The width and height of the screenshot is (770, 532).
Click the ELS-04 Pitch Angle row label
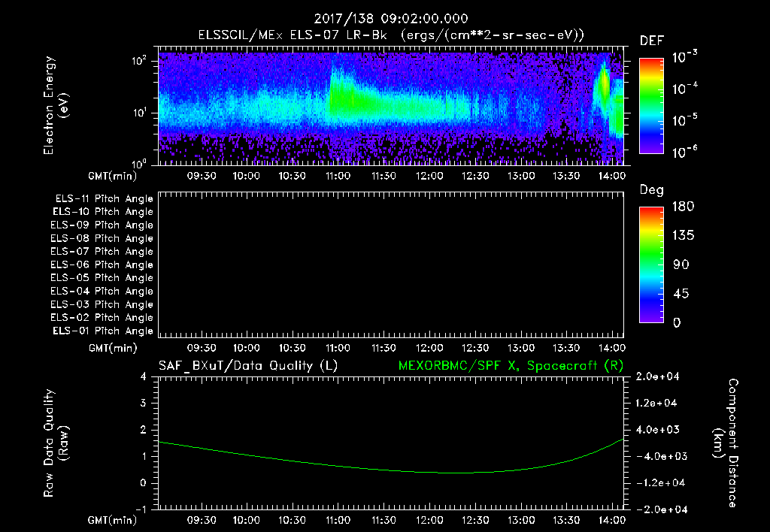point(102,291)
